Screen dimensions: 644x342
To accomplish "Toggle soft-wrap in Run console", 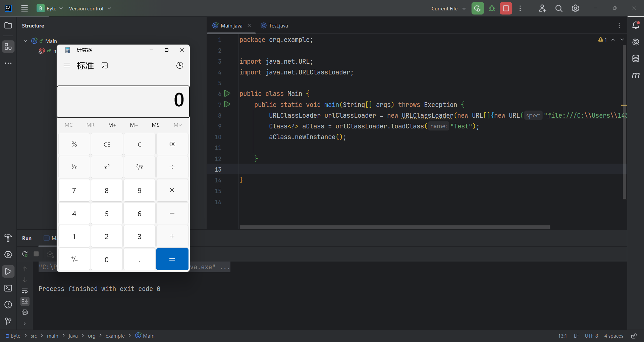I will click(x=25, y=291).
